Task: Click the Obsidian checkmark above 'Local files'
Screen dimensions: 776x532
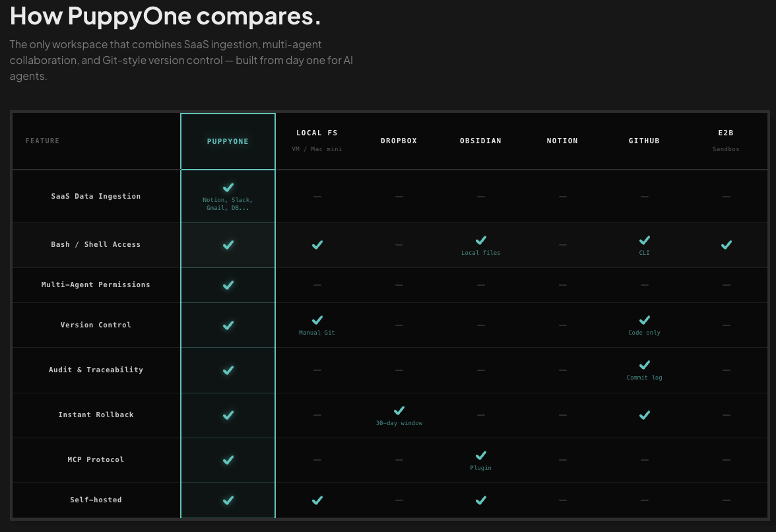Action: (480, 240)
